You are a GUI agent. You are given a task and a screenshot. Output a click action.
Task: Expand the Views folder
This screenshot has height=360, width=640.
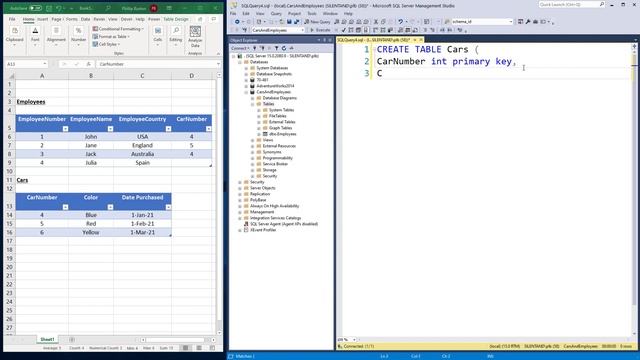[x=253, y=140]
